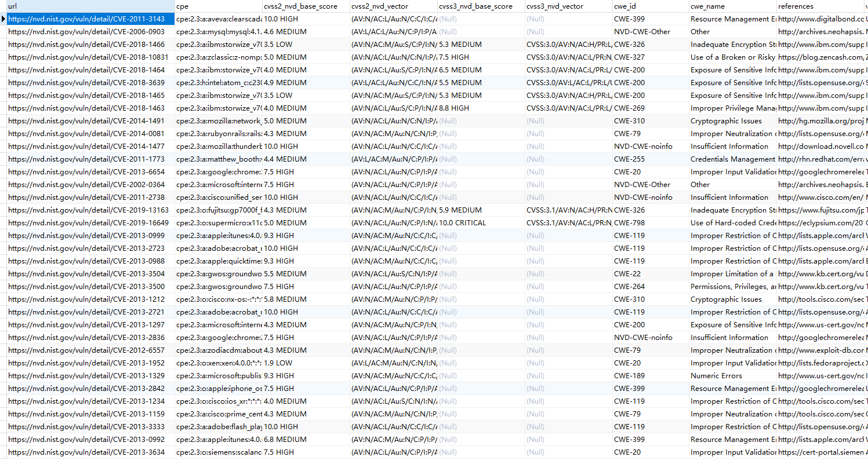Screen dimensions: 868x468
Task: Click the cpe:2.3:o:supermicro:x11 cell
Action: tap(219, 223)
